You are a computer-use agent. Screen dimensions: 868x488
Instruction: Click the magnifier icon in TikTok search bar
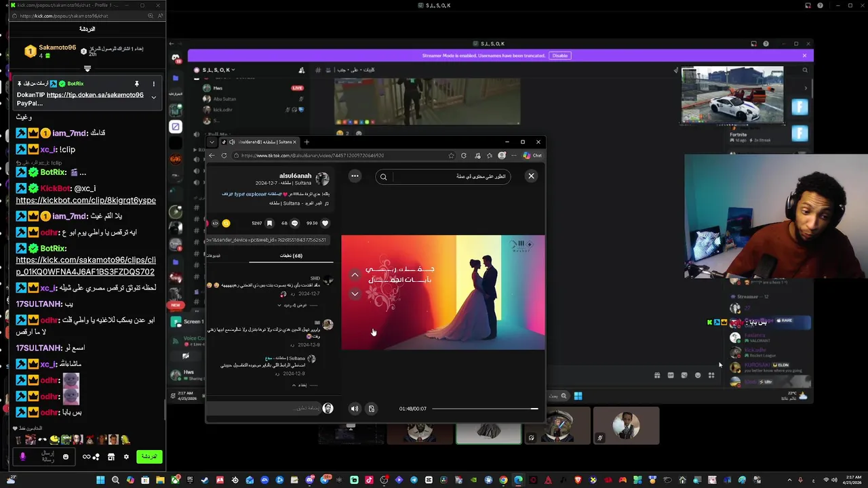(383, 177)
